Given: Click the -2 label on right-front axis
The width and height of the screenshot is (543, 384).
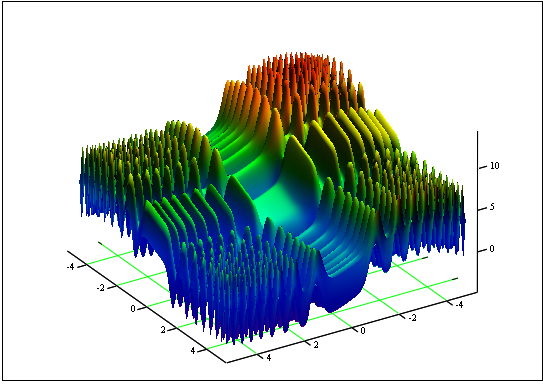Looking at the screenshot, I should (x=412, y=318).
